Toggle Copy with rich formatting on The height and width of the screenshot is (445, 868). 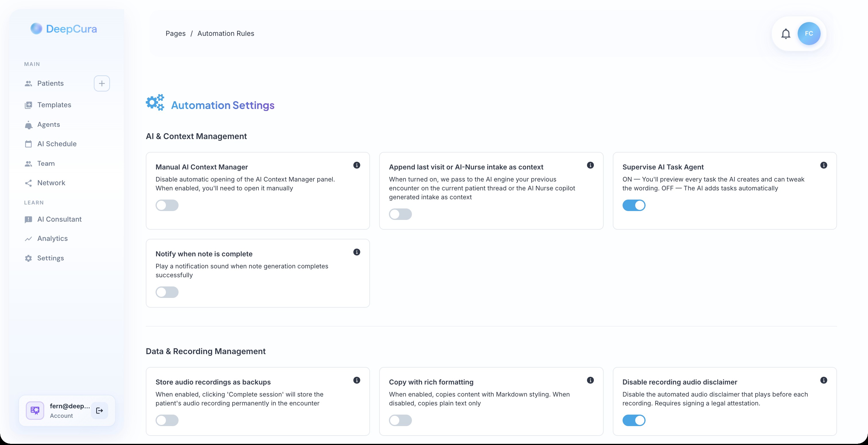400,420
